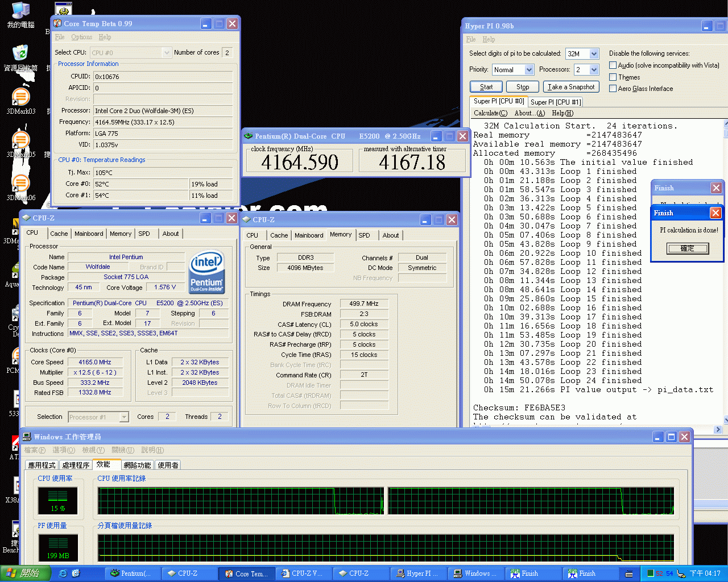The height and width of the screenshot is (582, 728).
Task: Switch to the Cache tab in left CPU-Z
Action: (59, 234)
